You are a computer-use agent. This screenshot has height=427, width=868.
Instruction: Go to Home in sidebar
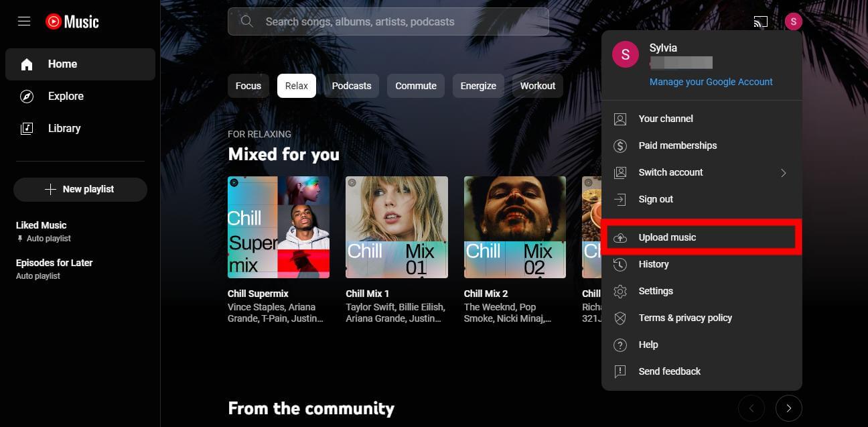[80, 64]
